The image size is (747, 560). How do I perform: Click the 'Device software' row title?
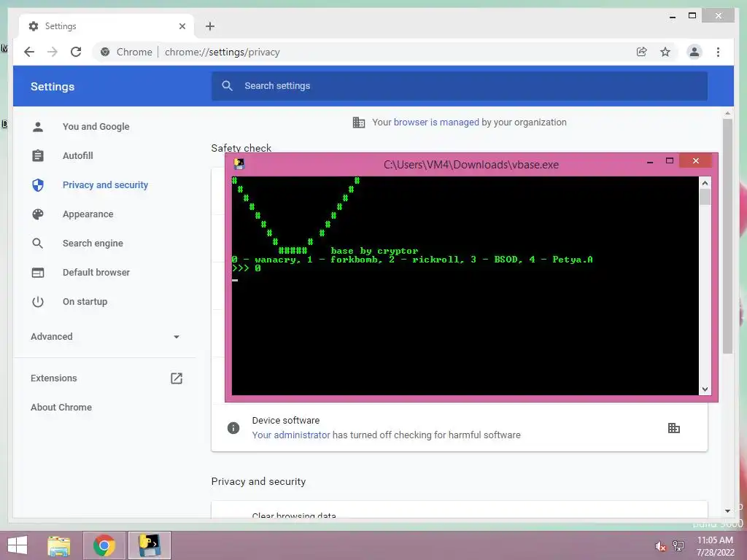(x=286, y=421)
